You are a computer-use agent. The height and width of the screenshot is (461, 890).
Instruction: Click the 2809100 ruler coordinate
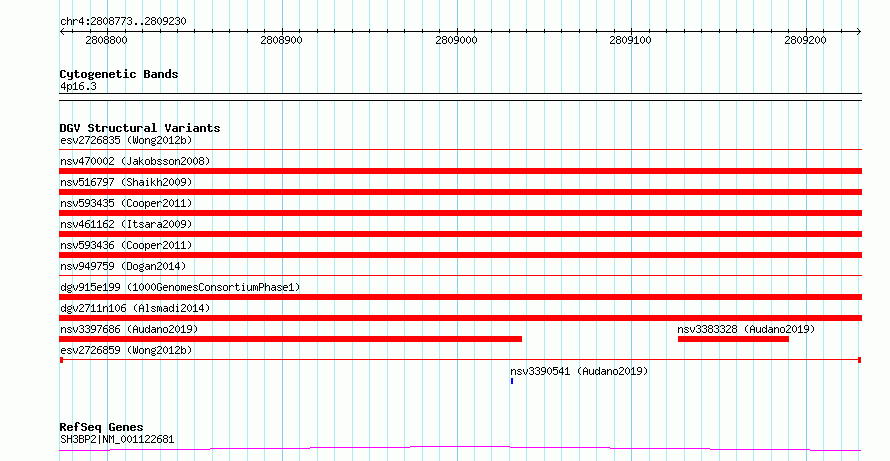pyautogui.click(x=631, y=40)
